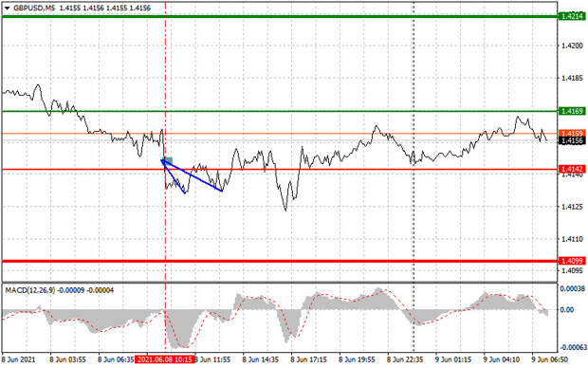Viewport: 588px width, 368px height.
Task: Click the 9 Jun 06:50 time label
Action: 550,359
